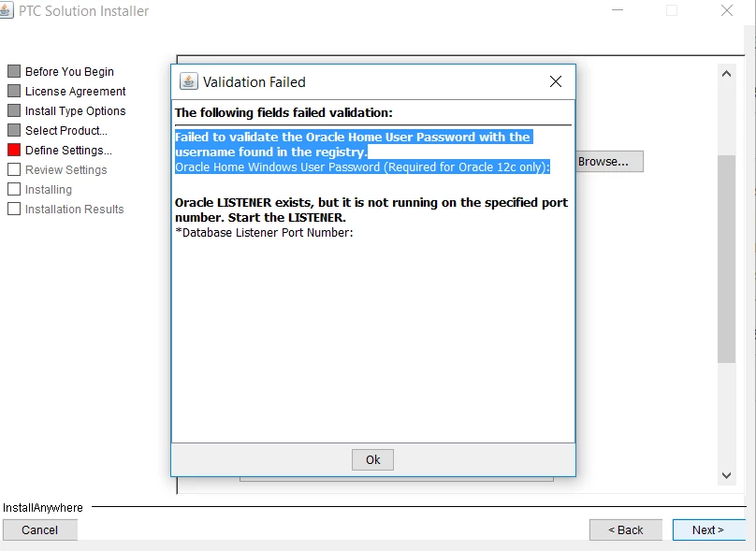Click the vertical scrollbar thumb
Screen dimensions: 756x551
727,259
